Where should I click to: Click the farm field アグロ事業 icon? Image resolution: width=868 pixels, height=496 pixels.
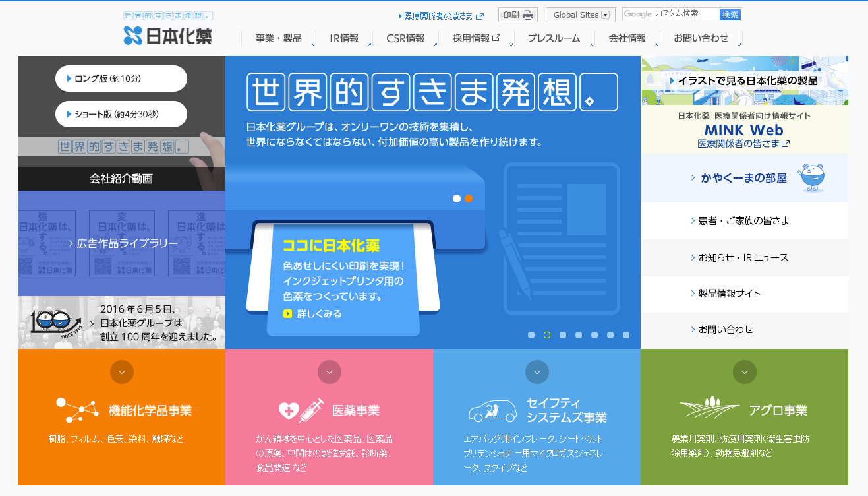[x=709, y=408]
